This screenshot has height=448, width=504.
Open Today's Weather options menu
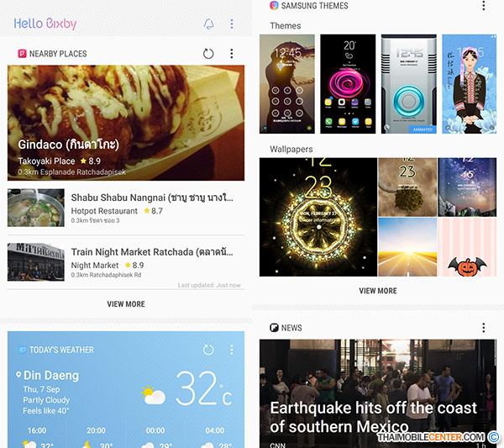coord(232,350)
